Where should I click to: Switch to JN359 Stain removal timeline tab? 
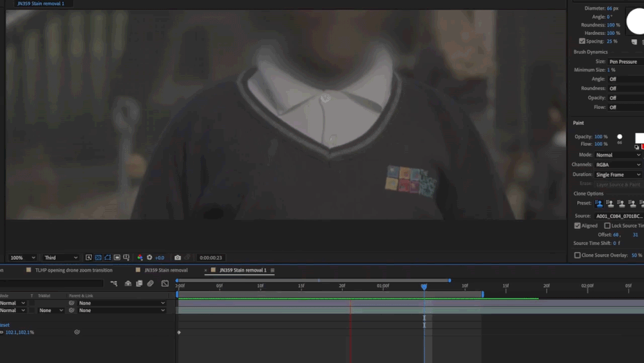point(166,270)
